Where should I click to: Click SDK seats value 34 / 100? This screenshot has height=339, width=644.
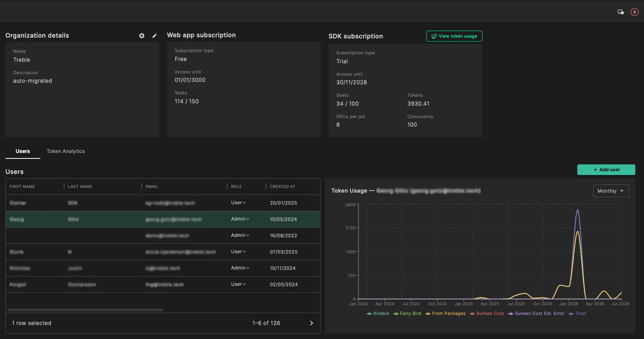pos(348,104)
